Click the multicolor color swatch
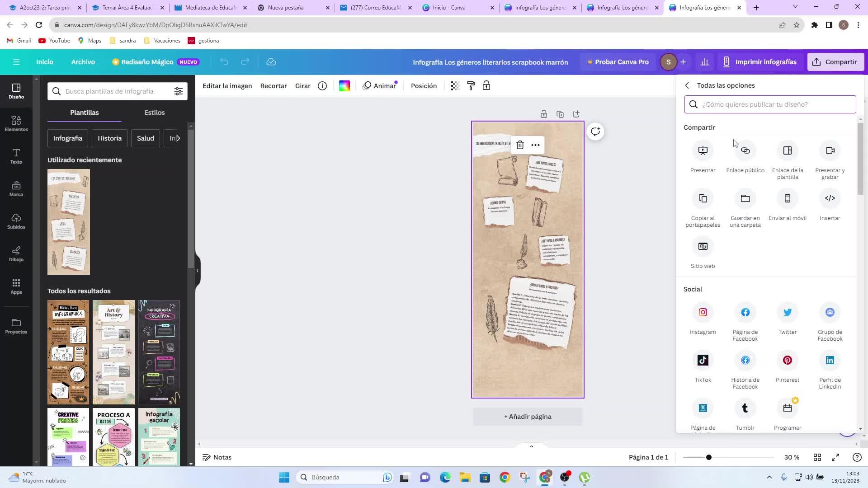This screenshot has width=868, height=488. pyautogui.click(x=344, y=86)
